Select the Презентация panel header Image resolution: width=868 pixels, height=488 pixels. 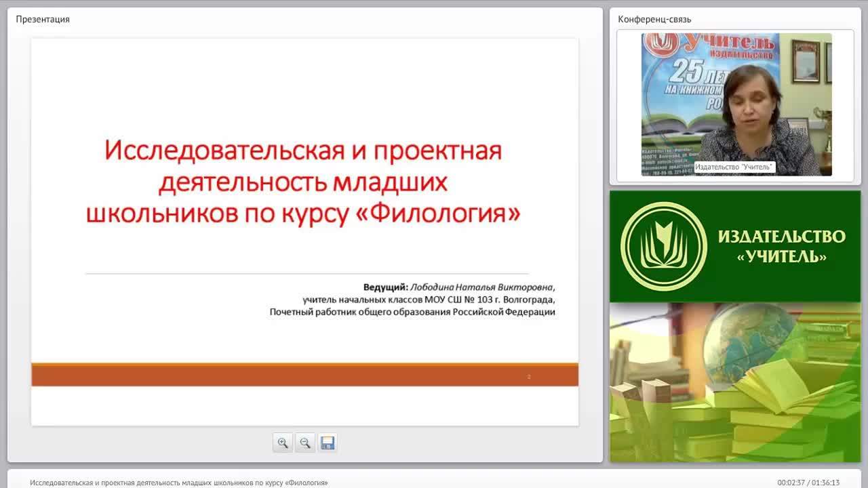pos(43,19)
